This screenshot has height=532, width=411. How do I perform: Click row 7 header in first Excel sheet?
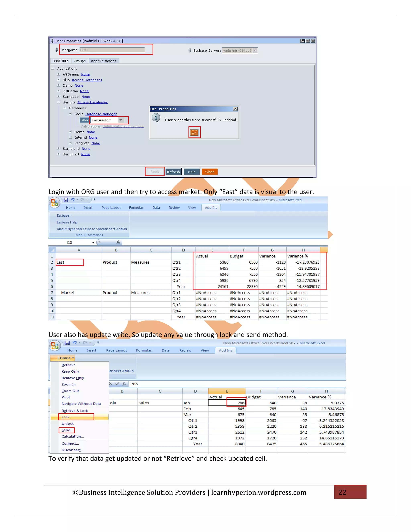[52, 292]
